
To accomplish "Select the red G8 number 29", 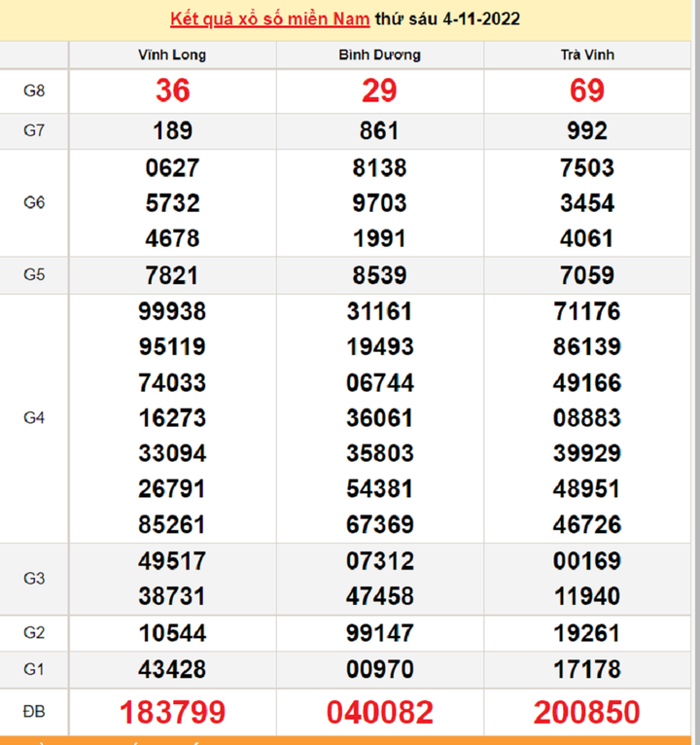I will point(379,91).
